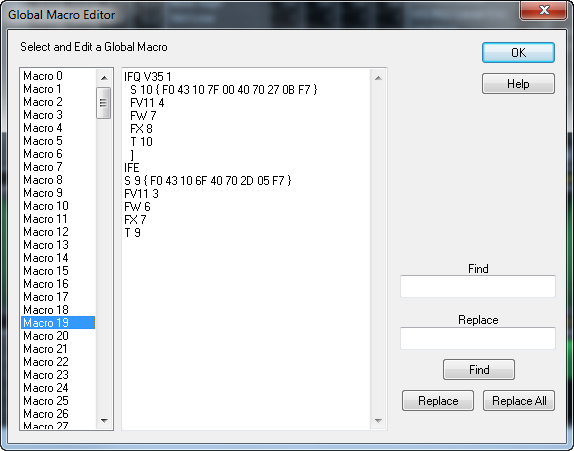Click the 'S 9 { F0 43 10 6F...' line
Screen dimensions: 574x451
[208, 181]
